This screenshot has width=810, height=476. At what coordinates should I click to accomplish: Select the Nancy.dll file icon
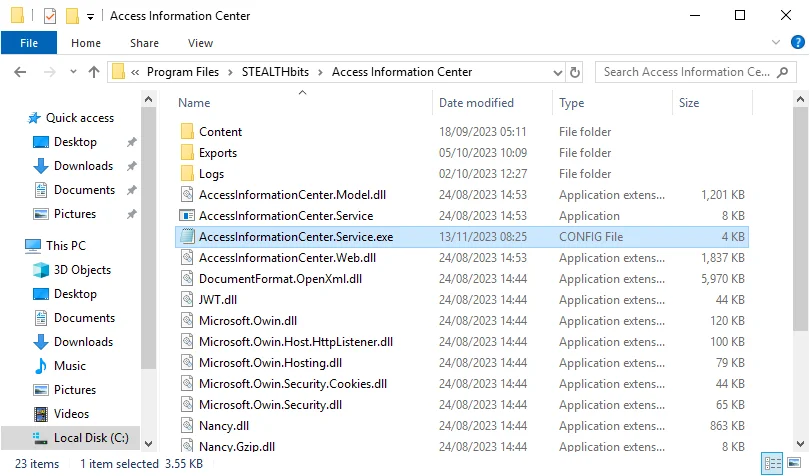[187, 426]
